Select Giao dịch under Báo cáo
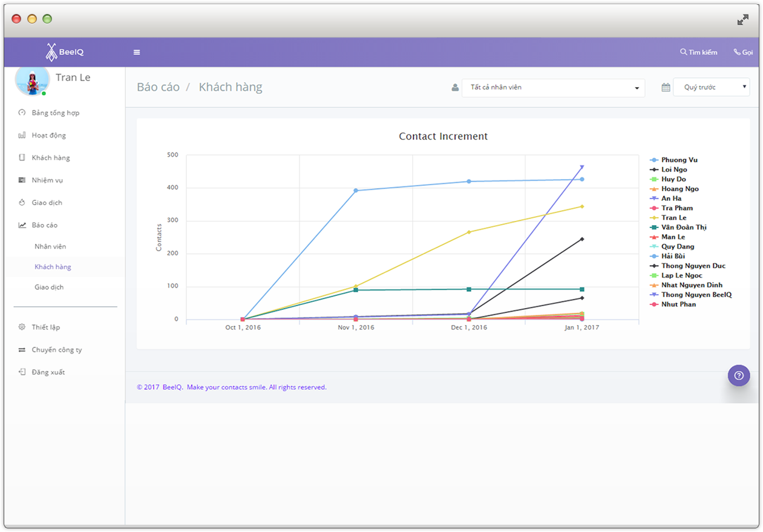 49,287
